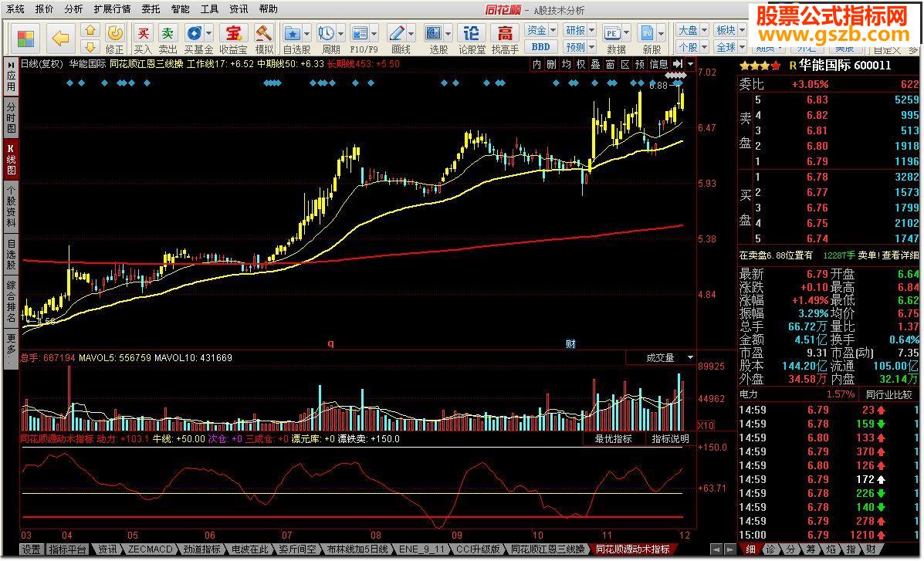Click the 设置 button at bottom left

pyautogui.click(x=31, y=549)
